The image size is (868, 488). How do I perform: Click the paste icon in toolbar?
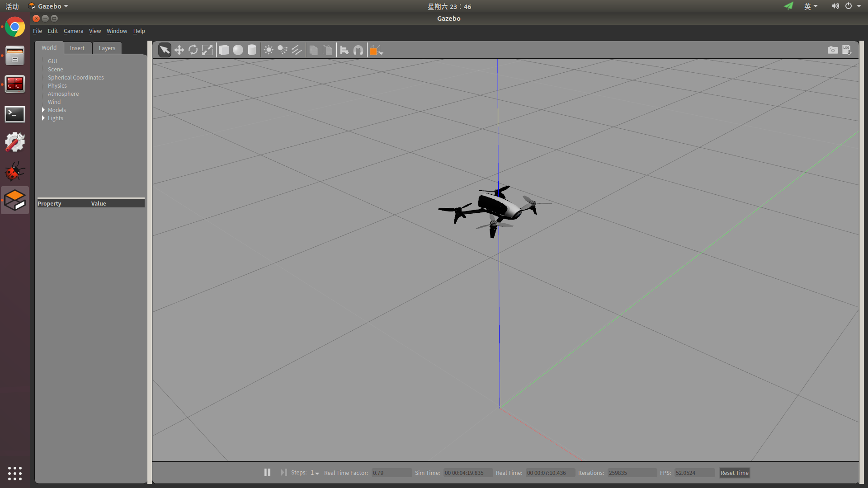tap(327, 50)
